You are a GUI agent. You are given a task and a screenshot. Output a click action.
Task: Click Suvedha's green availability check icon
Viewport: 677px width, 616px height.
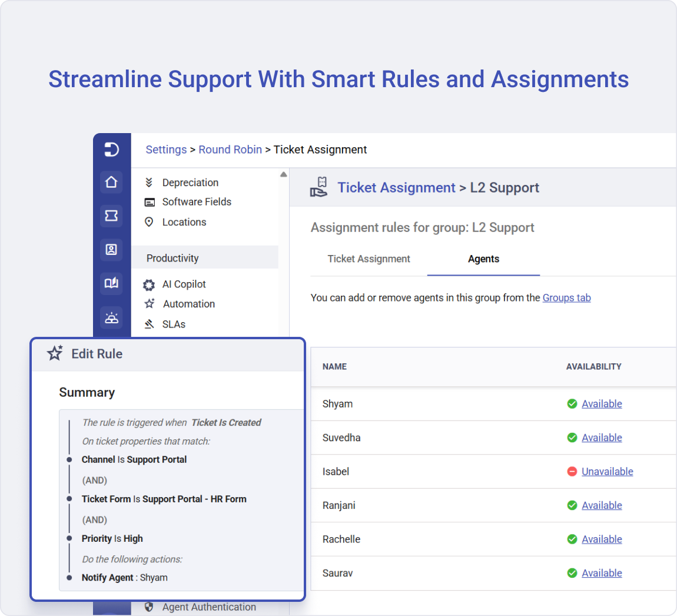tap(572, 438)
